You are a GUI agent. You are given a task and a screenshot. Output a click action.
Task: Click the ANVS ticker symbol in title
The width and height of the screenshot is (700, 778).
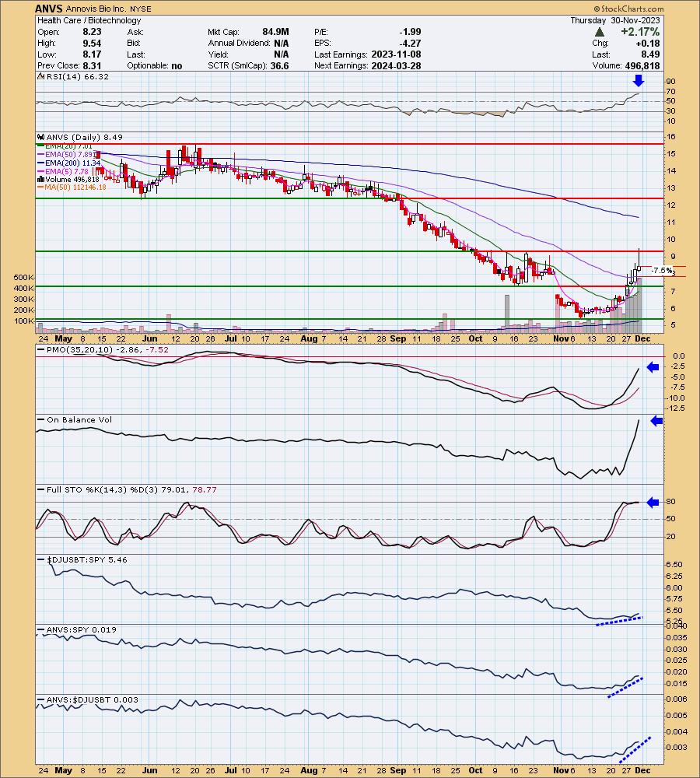coord(49,9)
